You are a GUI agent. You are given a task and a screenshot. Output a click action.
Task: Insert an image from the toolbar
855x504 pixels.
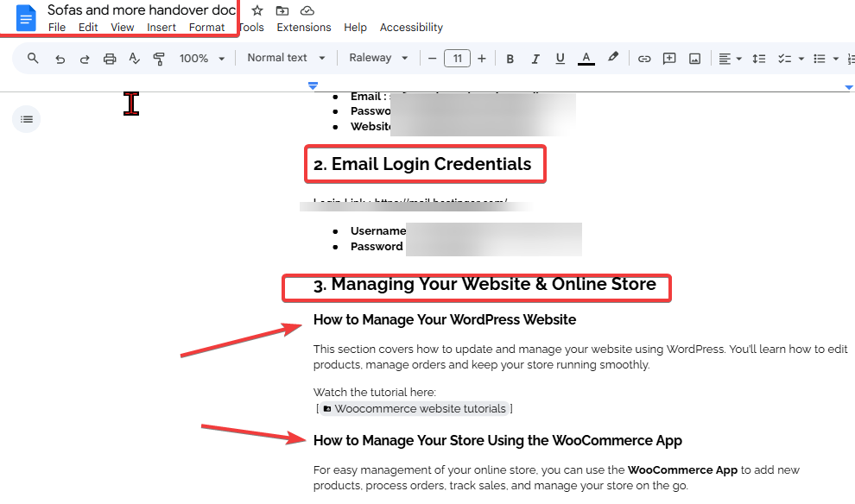694,59
